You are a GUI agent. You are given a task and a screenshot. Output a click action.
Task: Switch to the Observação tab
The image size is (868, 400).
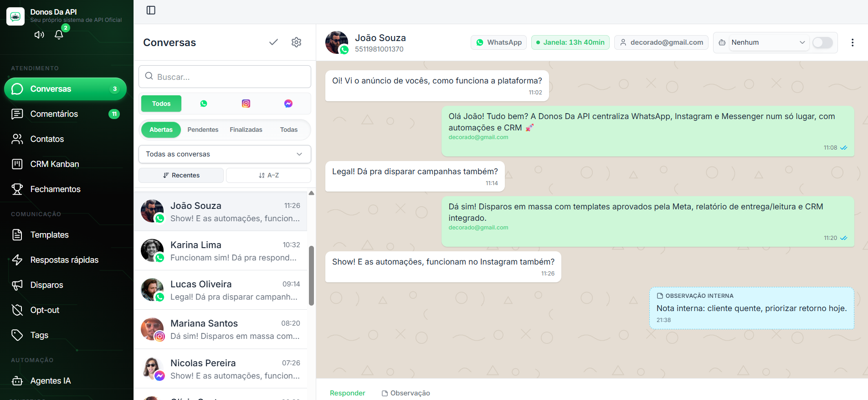pyautogui.click(x=406, y=393)
